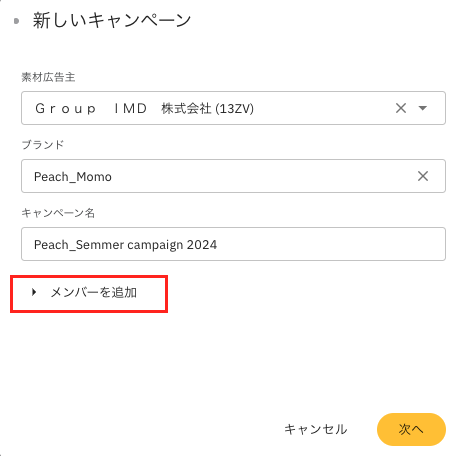Click the (13ZV) code in advertiser box
The image size is (466, 456).
point(234,109)
